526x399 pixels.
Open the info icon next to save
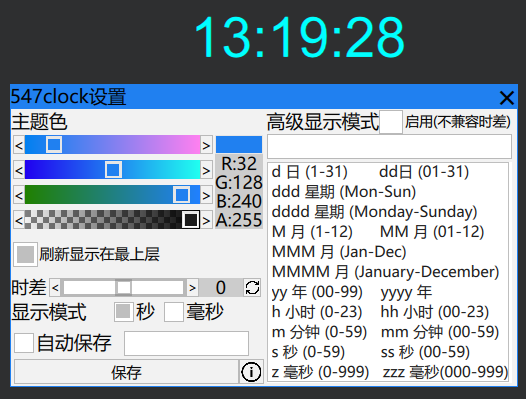coord(251,372)
